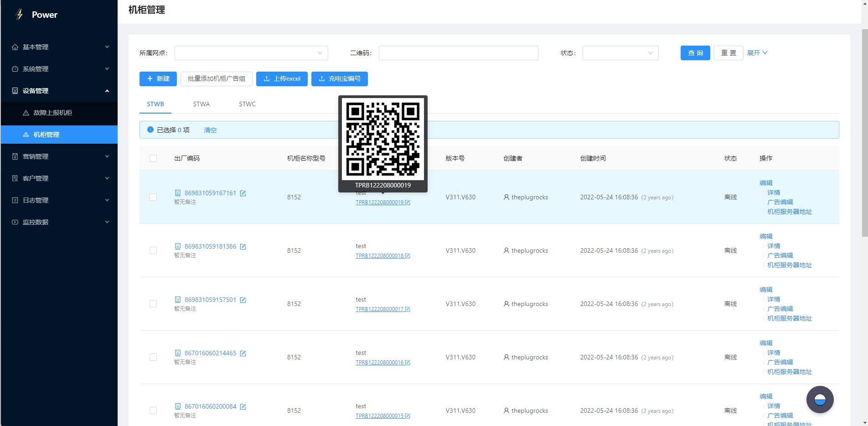
Task: Expand the 日志管理 menu
Action: click(59, 200)
